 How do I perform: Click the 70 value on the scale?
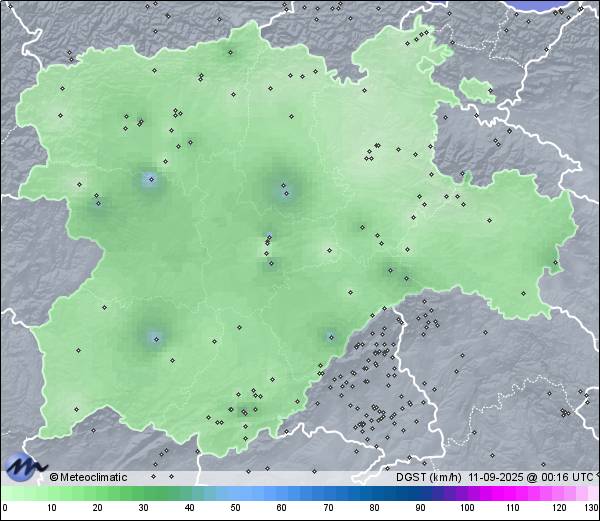[328, 508]
